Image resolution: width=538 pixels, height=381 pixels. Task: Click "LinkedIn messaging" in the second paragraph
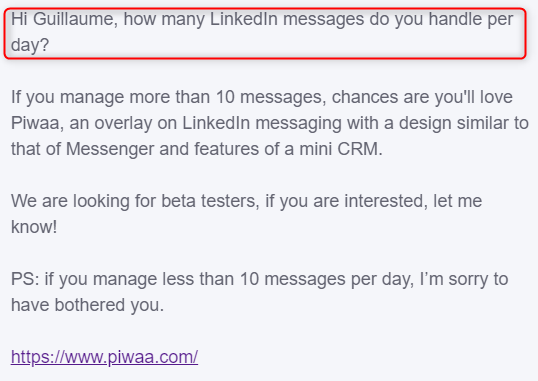[x=262, y=123]
